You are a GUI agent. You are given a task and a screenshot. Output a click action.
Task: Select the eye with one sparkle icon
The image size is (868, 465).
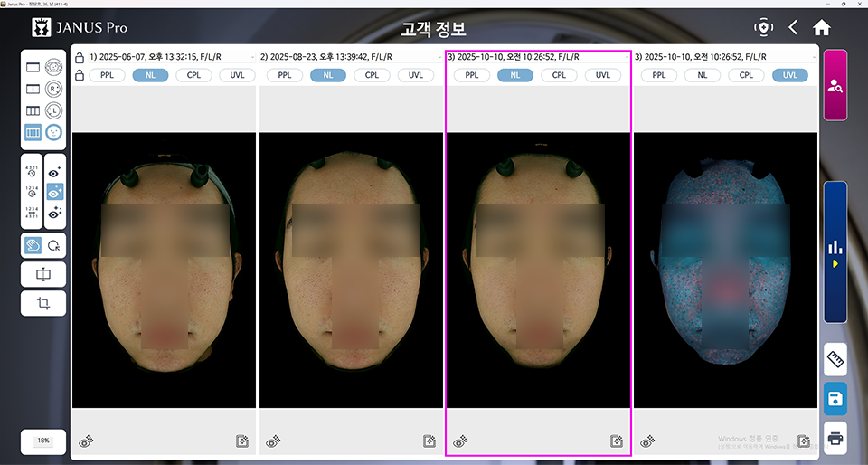54,172
